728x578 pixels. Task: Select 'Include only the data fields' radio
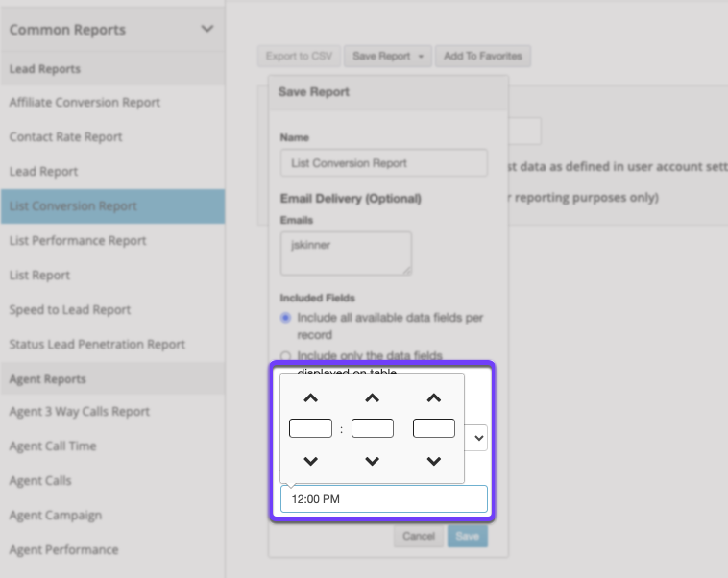pos(285,356)
